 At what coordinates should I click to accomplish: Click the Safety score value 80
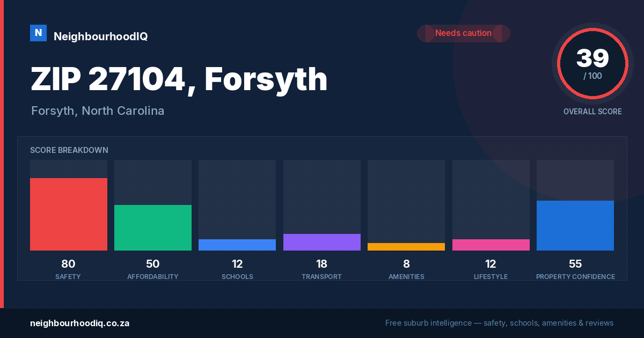(x=68, y=264)
